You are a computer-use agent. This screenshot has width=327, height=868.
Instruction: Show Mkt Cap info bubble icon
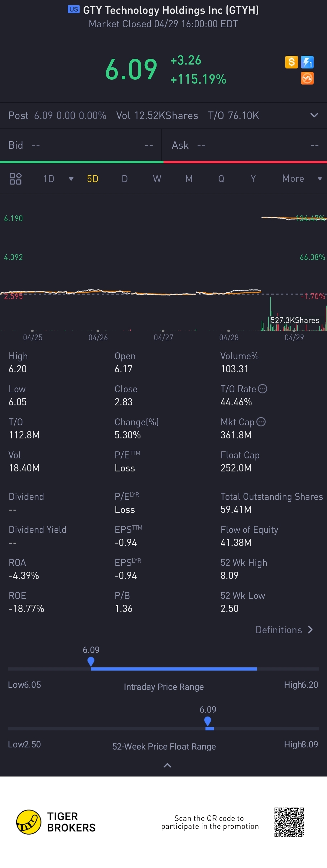point(261,422)
